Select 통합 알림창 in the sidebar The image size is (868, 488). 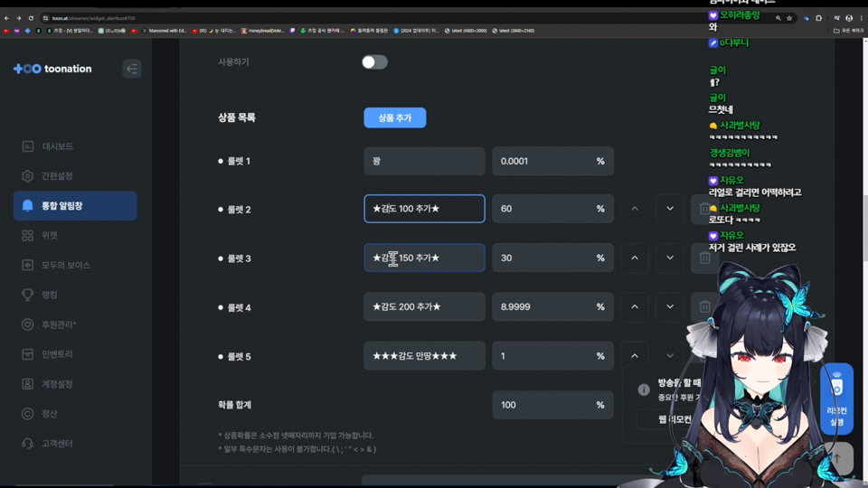point(75,206)
